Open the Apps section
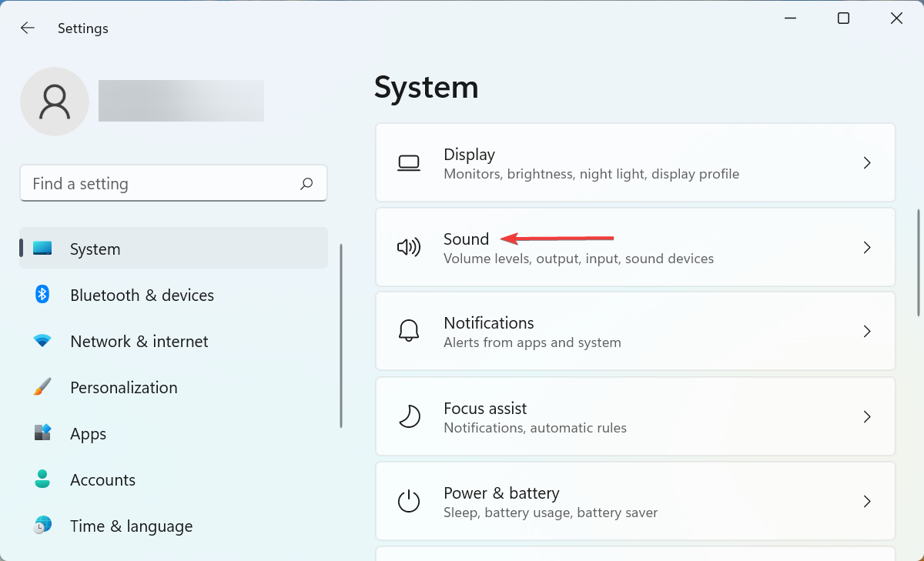This screenshot has height=561, width=924. tap(89, 434)
